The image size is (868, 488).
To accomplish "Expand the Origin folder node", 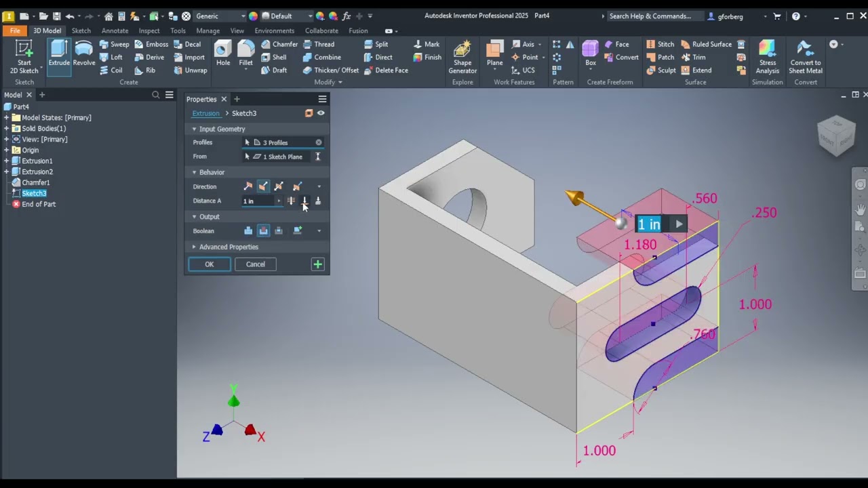I will point(7,150).
